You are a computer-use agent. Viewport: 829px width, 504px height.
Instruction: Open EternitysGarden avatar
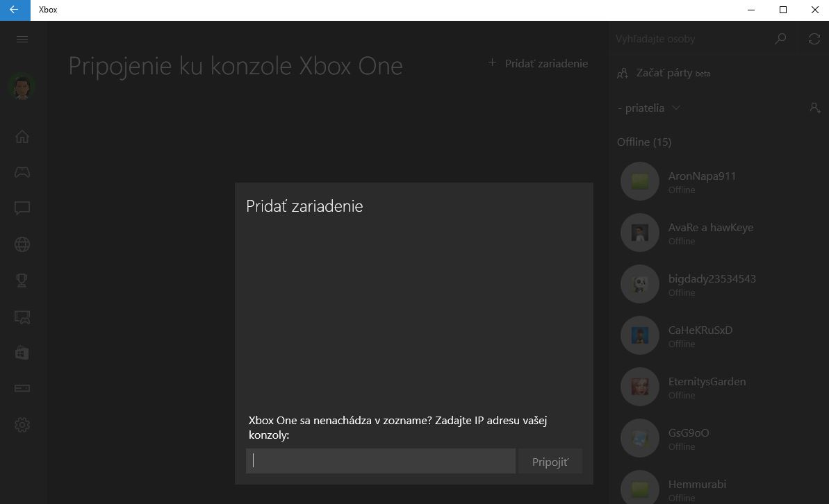[640, 387]
